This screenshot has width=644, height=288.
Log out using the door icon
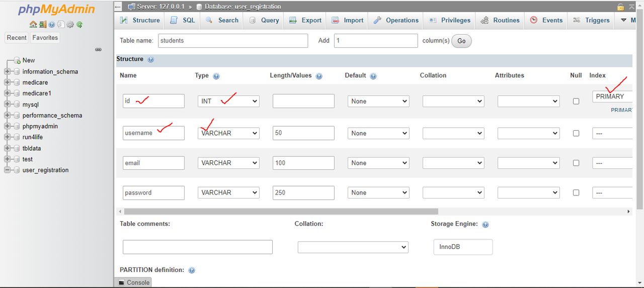(x=43, y=24)
